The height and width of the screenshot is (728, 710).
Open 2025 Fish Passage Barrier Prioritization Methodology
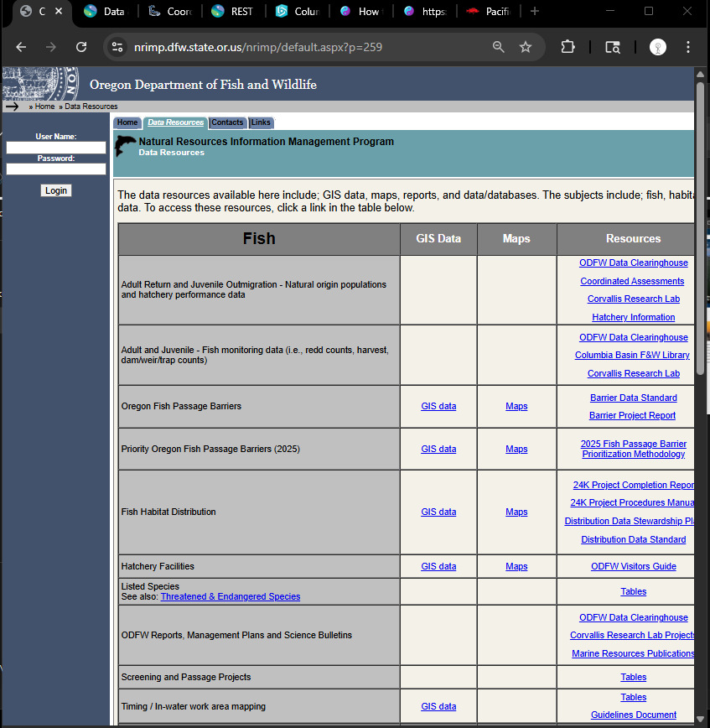(634, 449)
